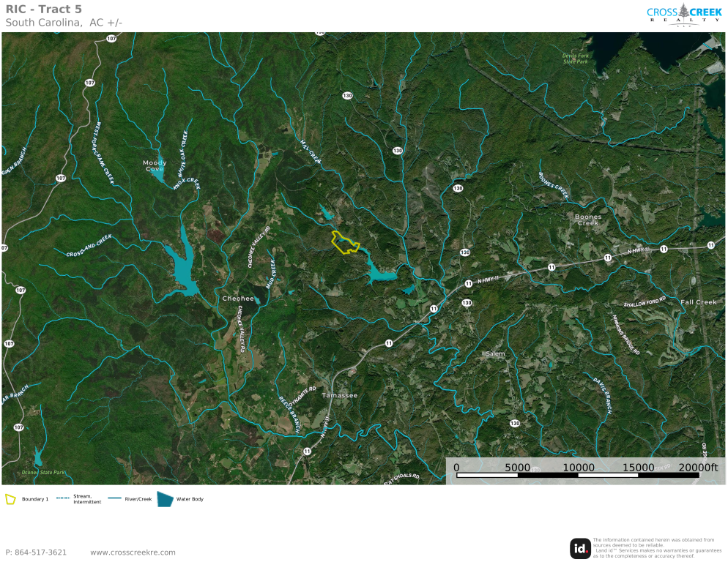Click the River/Creek legend line symbol
Image resolution: width=728 pixels, height=562 pixels.
[118, 499]
